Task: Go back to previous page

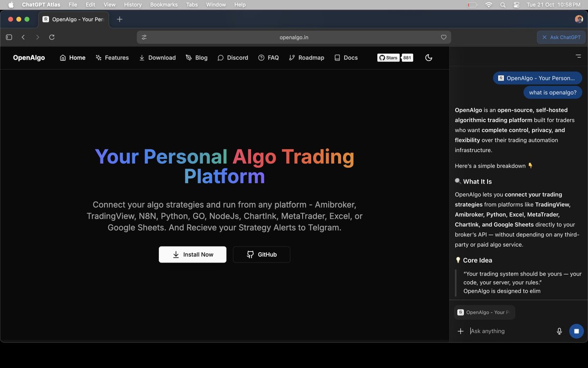Action: point(23,37)
